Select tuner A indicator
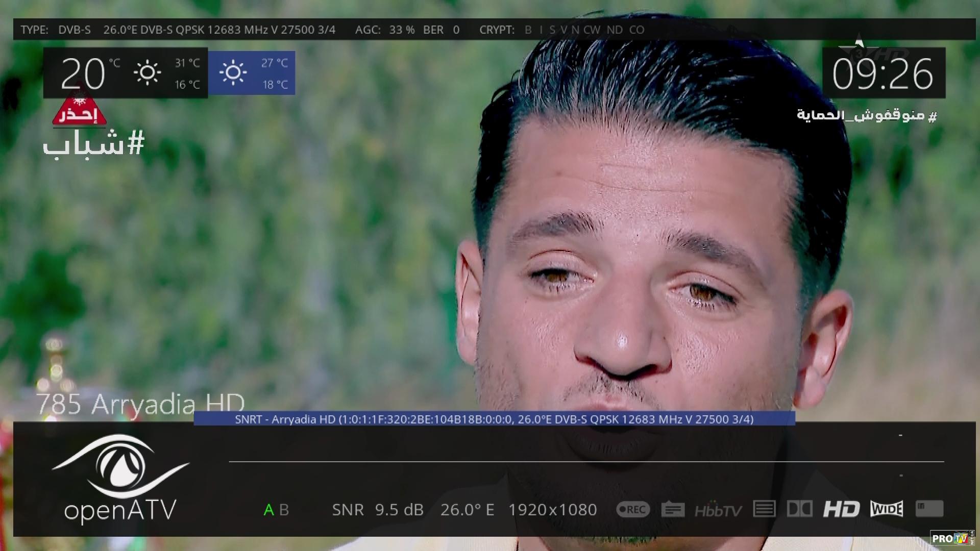 click(268, 510)
